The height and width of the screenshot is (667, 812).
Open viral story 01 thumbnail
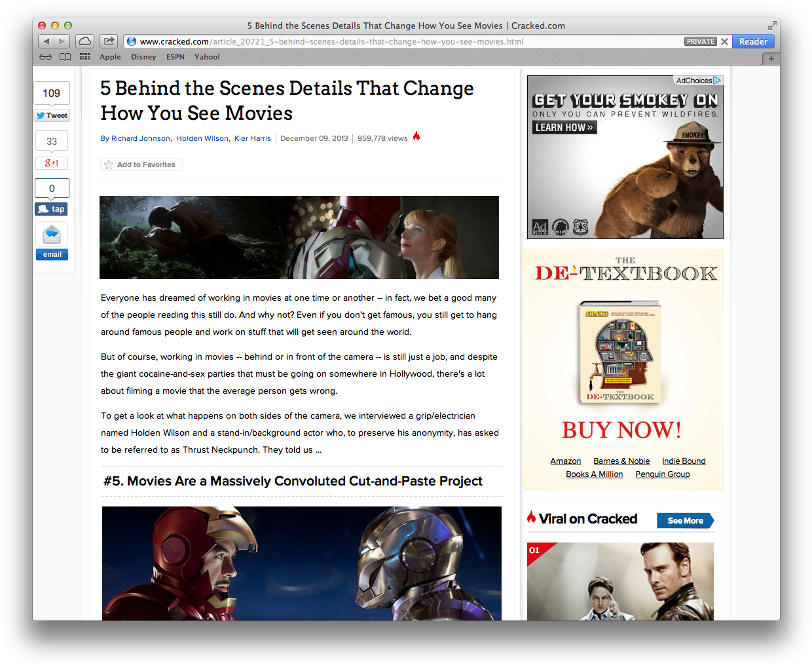coord(620,582)
